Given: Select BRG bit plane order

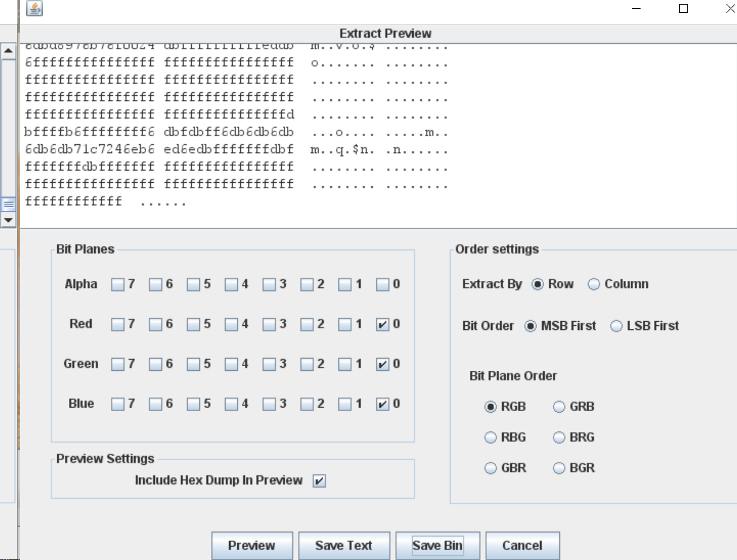Looking at the screenshot, I should coord(559,437).
